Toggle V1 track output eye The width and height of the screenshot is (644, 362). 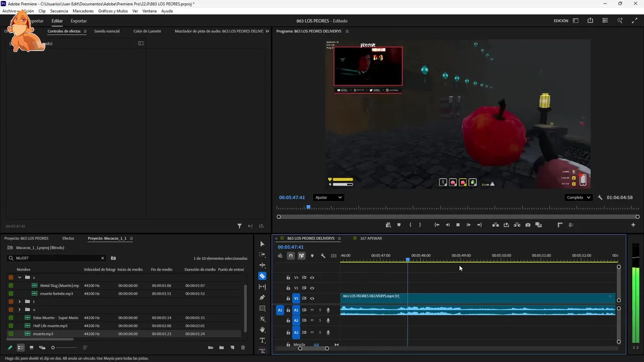(312, 299)
